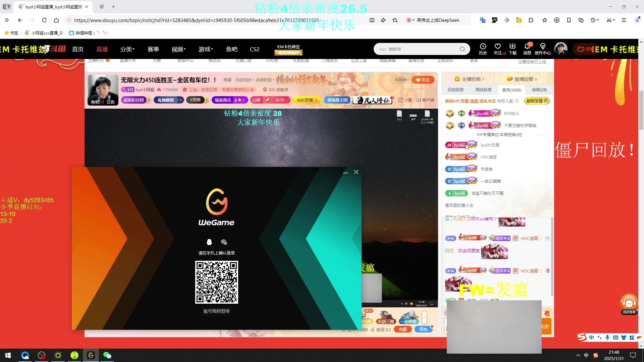Screen dimensions: 644x362
Task: Open 超级粉丝团 badge button
Action: [x=136, y=100]
